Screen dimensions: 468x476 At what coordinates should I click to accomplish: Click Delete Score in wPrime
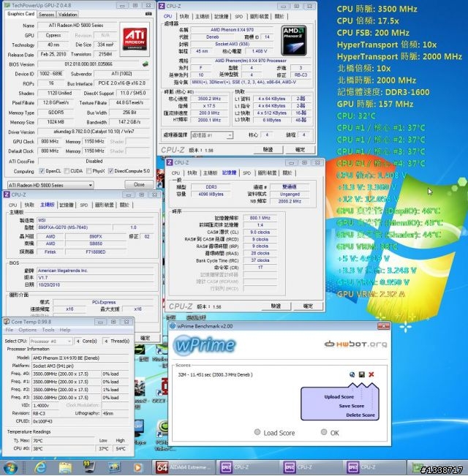[361, 415]
